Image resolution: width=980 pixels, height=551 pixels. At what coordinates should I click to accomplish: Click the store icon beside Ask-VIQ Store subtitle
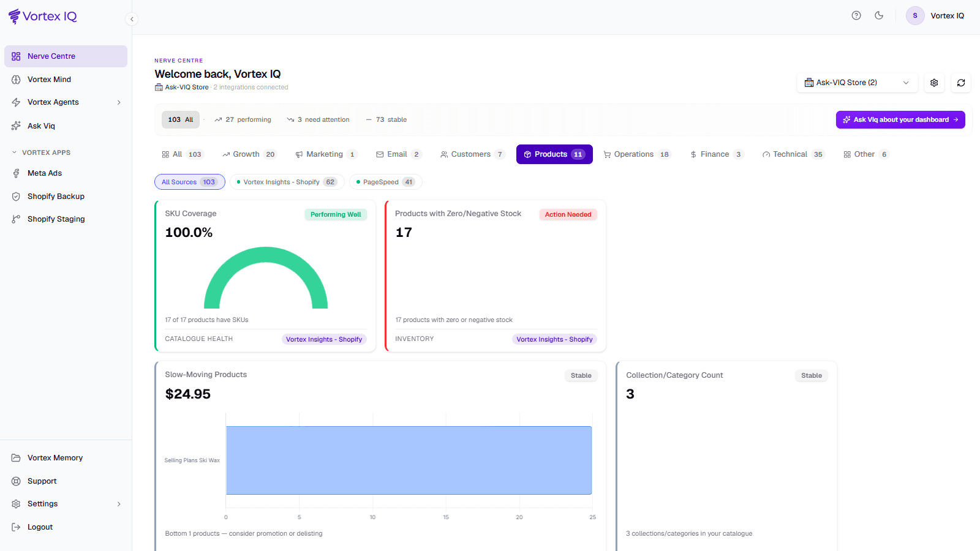pos(159,88)
